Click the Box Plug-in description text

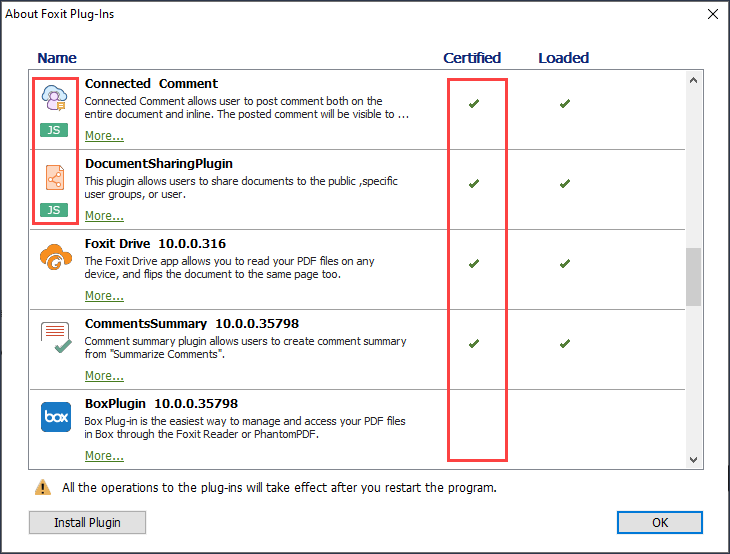pyautogui.click(x=245, y=428)
